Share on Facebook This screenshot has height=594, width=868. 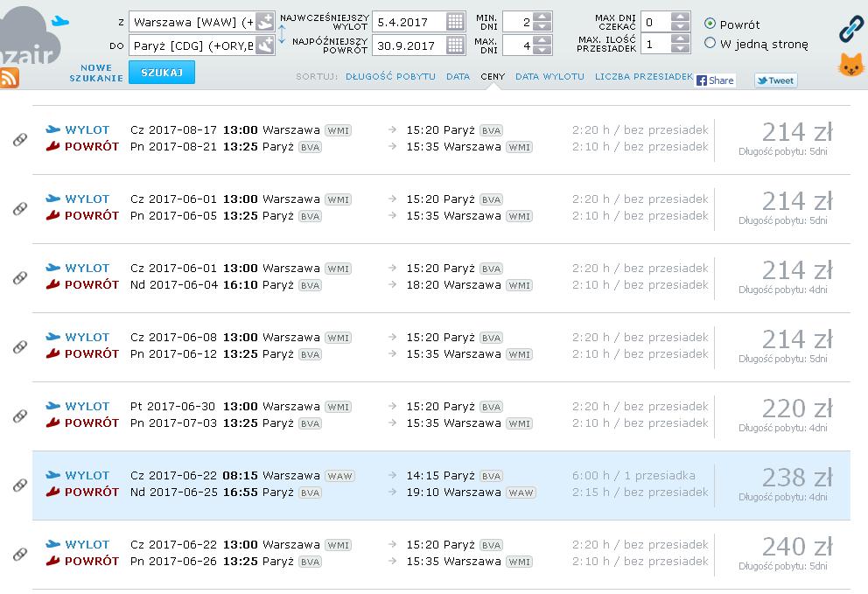click(715, 80)
